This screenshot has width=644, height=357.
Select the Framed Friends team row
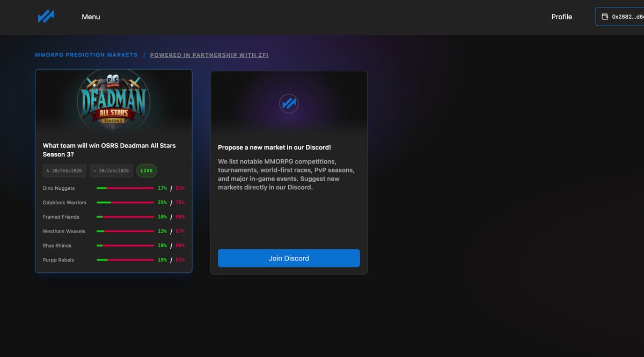114,217
